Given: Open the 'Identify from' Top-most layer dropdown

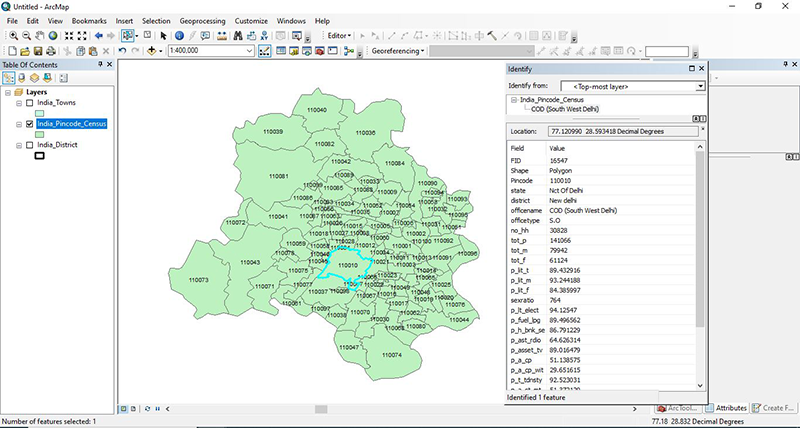Looking at the screenshot, I should tap(700, 87).
